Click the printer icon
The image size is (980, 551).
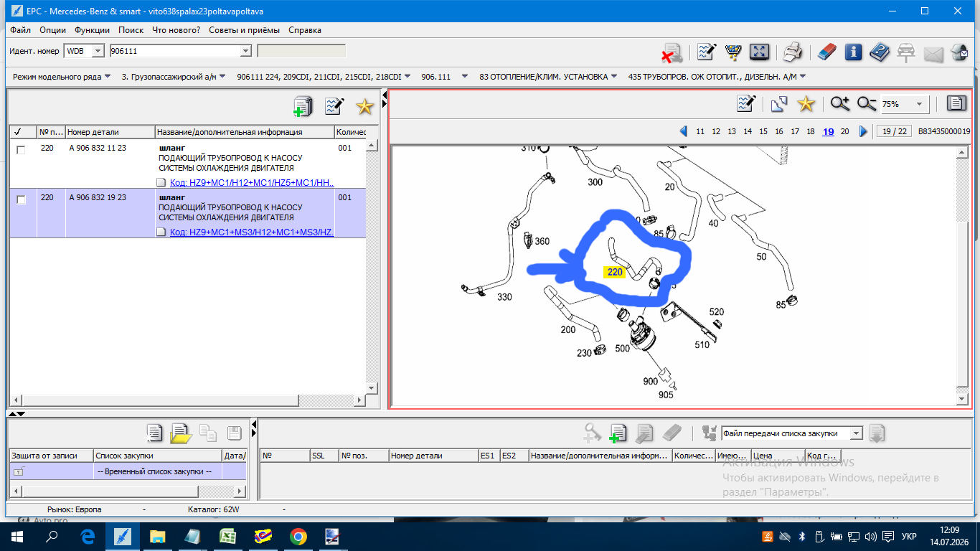pos(792,52)
